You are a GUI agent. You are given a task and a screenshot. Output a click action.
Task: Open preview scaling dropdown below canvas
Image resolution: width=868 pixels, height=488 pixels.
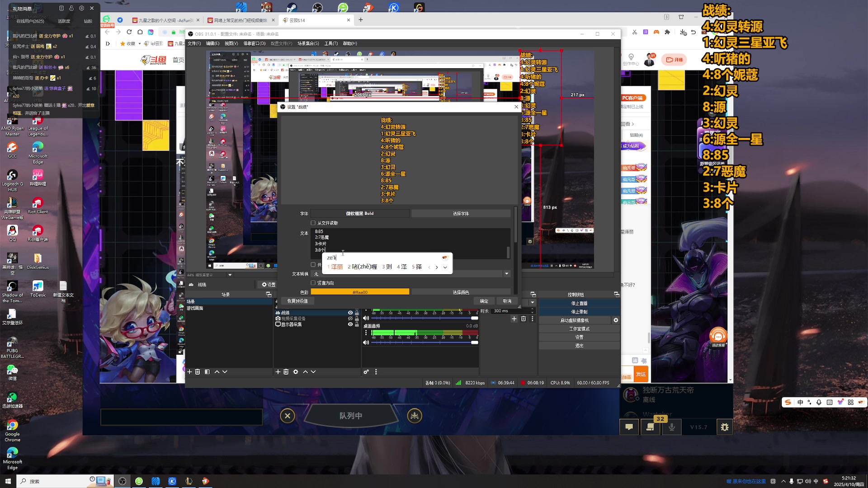230,275
